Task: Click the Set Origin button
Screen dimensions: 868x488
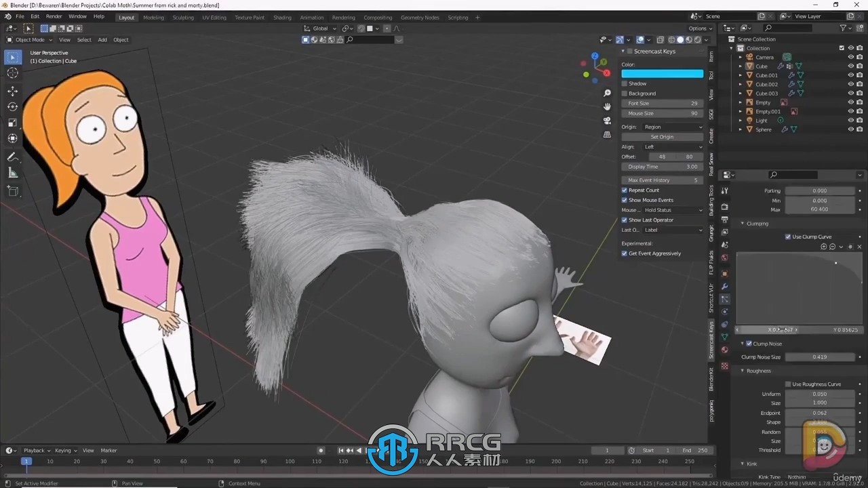Action: (x=663, y=137)
